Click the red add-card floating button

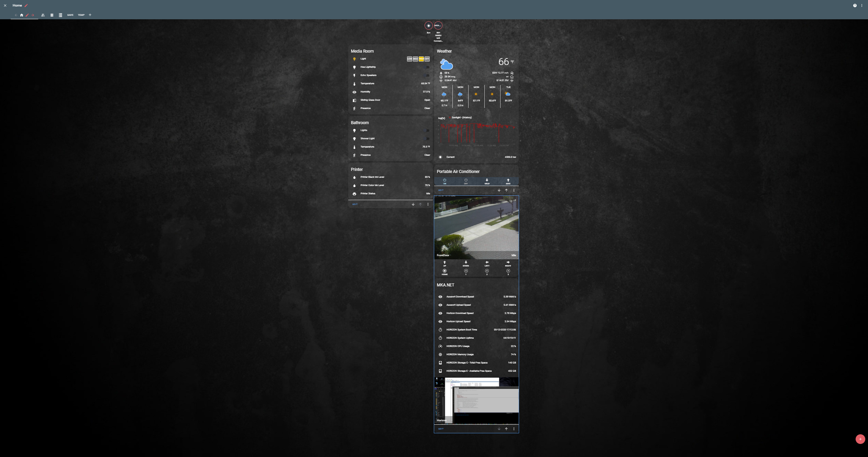coord(860,439)
